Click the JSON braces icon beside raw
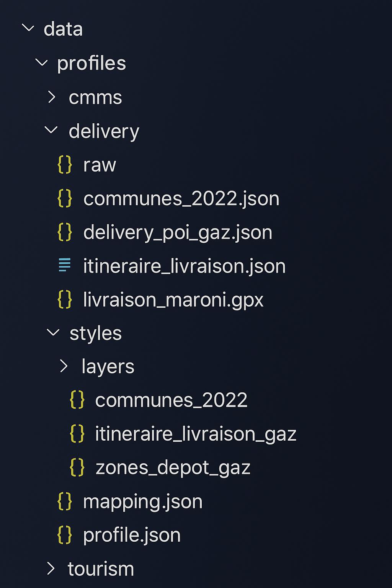The image size is (392, 588). click(x=65, y=165)
